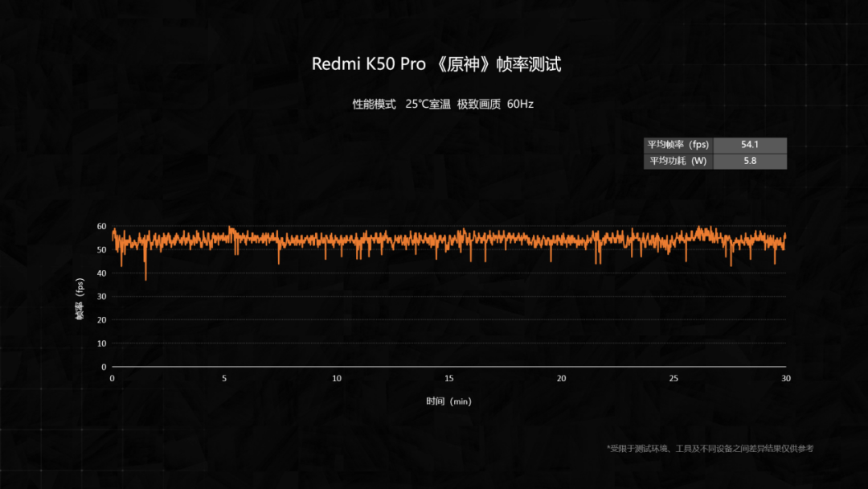Click y-axis tick value '30'
Image resolution: width=868 pixels, height=489 pixels.
tap(101, 296)
